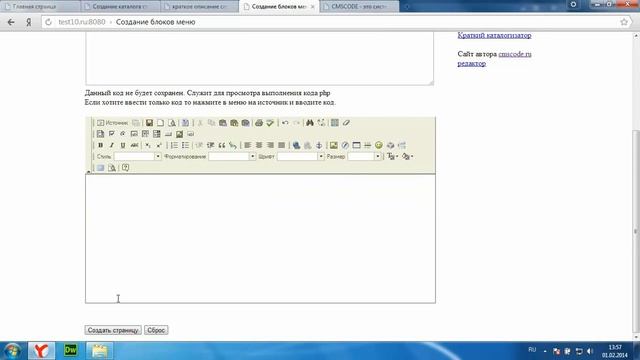Insert an image with the picture icon
The width and height of the screenshot is (640, 360).
click(333, 145)
